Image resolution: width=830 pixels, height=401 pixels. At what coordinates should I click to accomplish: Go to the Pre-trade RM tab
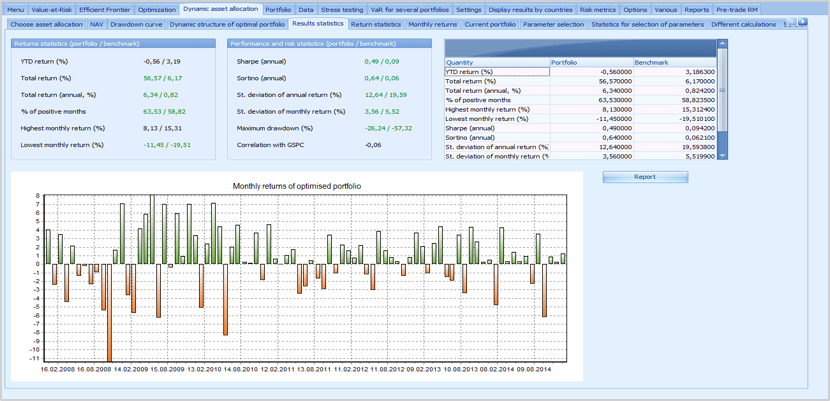[737, 10]
